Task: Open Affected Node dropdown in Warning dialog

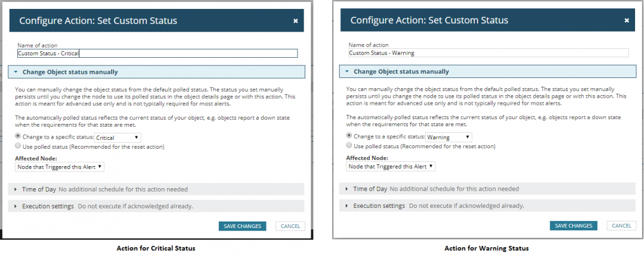Action: 391,166
